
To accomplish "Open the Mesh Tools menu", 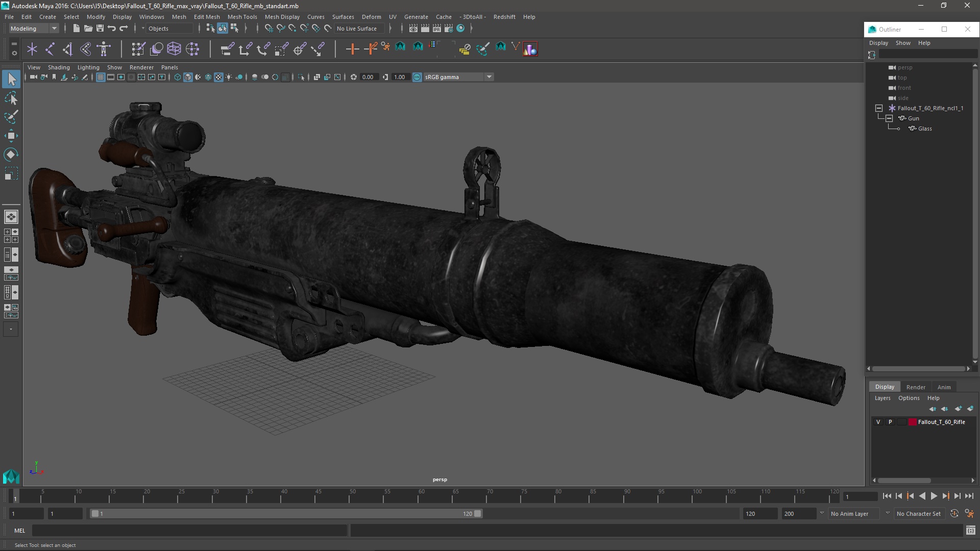I will [x=242, y=17].
